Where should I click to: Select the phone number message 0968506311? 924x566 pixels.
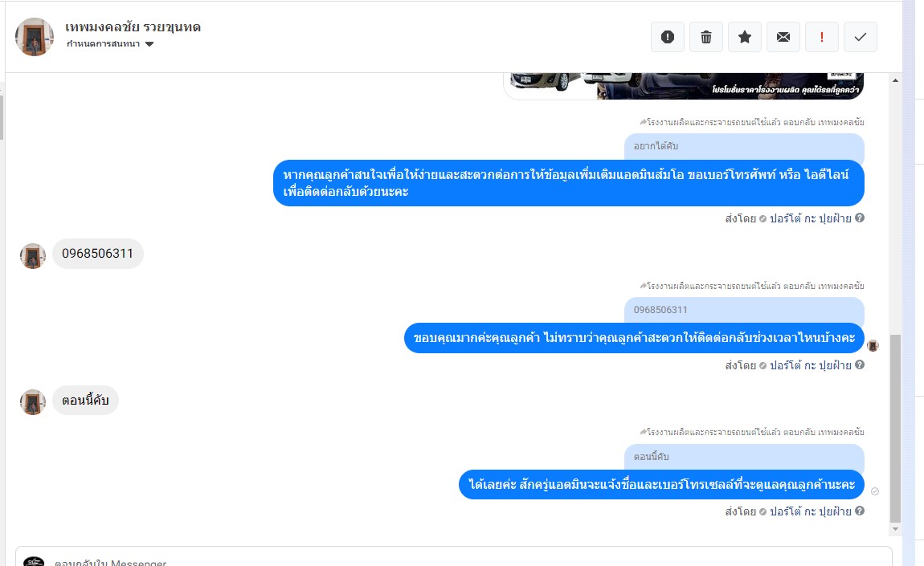pyautogui.click(x=98, y=254)
